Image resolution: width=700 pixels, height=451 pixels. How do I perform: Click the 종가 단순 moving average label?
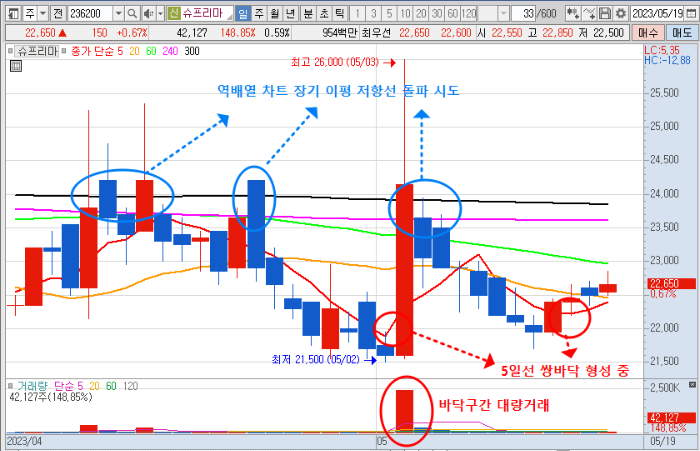point(92,51)
